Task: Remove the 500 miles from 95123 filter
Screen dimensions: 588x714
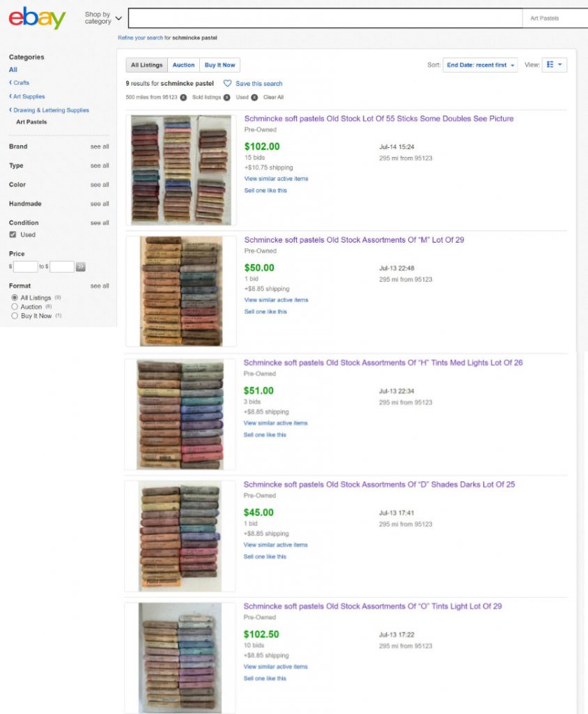Action: tap(183, 98)
